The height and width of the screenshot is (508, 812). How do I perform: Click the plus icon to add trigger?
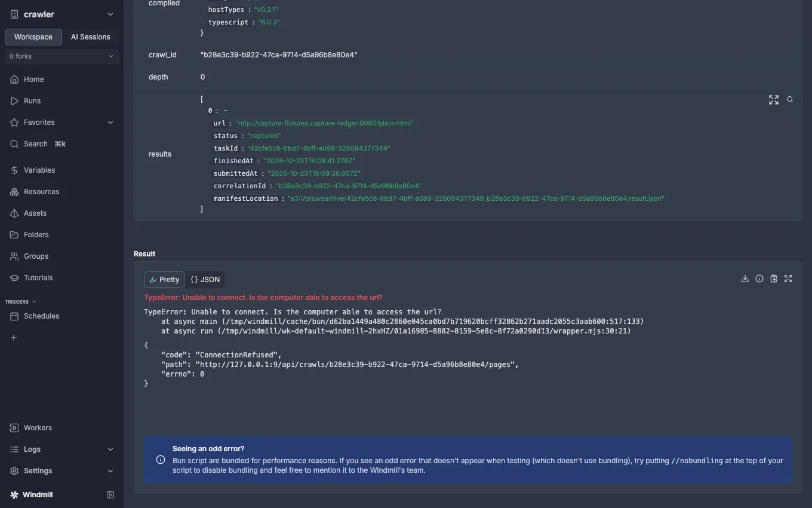14,338
